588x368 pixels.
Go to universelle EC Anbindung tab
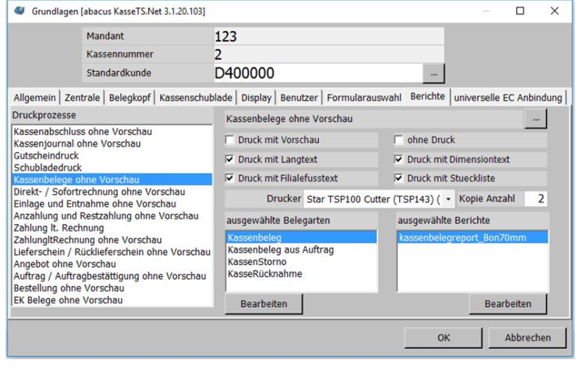coord(509,98)
